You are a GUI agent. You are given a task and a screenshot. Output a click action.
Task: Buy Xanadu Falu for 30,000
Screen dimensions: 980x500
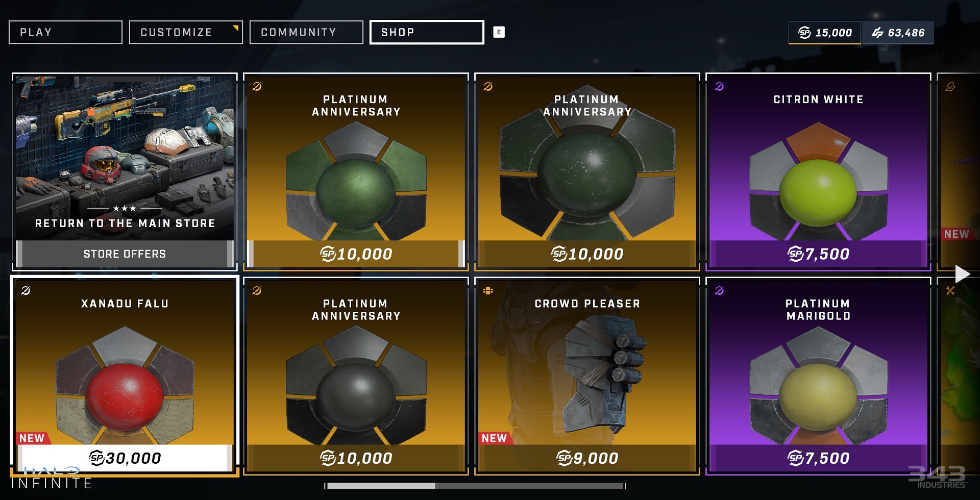[125, 458]
